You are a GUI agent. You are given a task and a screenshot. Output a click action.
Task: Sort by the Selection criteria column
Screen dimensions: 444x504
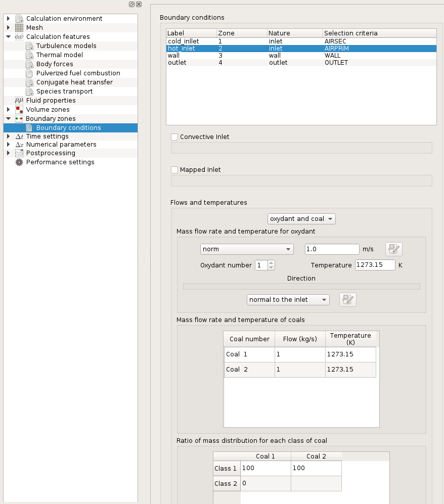380,33
